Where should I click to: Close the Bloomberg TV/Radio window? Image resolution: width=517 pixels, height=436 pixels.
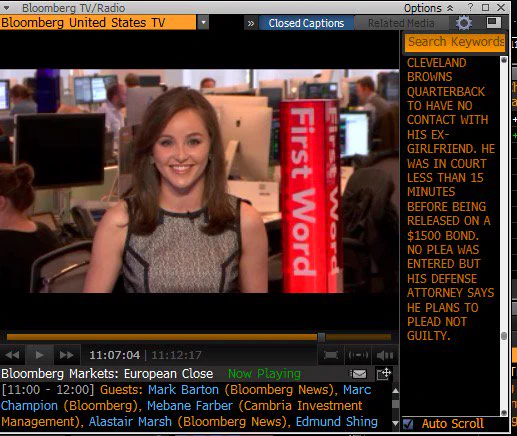pos(501,7)
